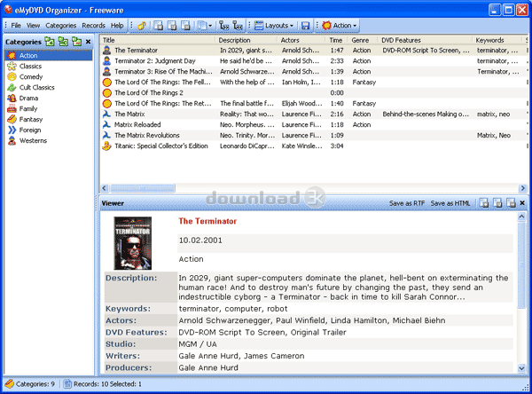Click Save as HTML in the Viewer

tap(450, 203)
